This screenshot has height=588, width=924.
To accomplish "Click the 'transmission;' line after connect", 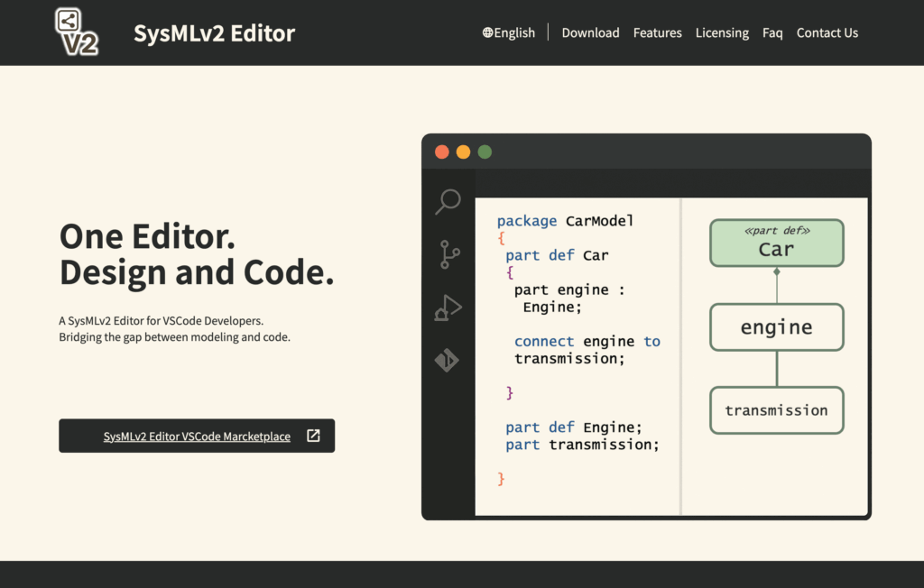I will tap(569, 358).
